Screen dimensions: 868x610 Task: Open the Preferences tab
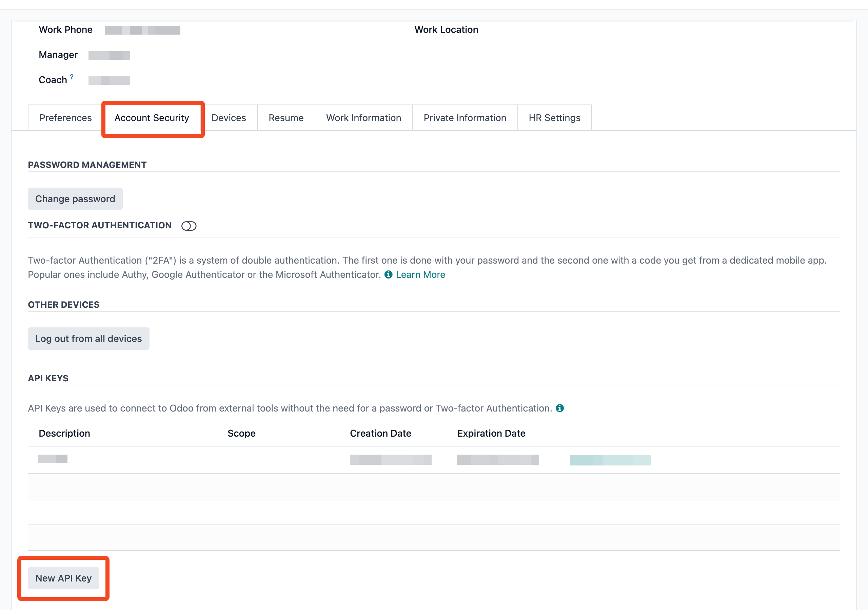point(65,118)
